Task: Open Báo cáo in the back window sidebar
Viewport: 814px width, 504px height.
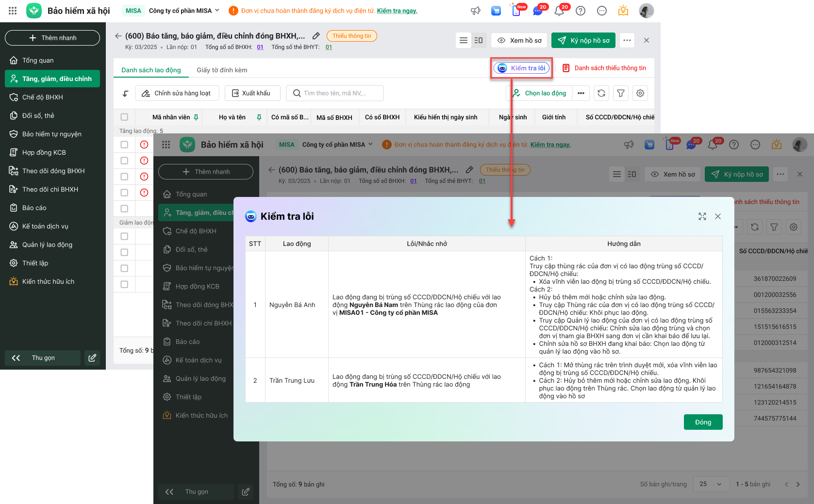Action: [52, 208]
